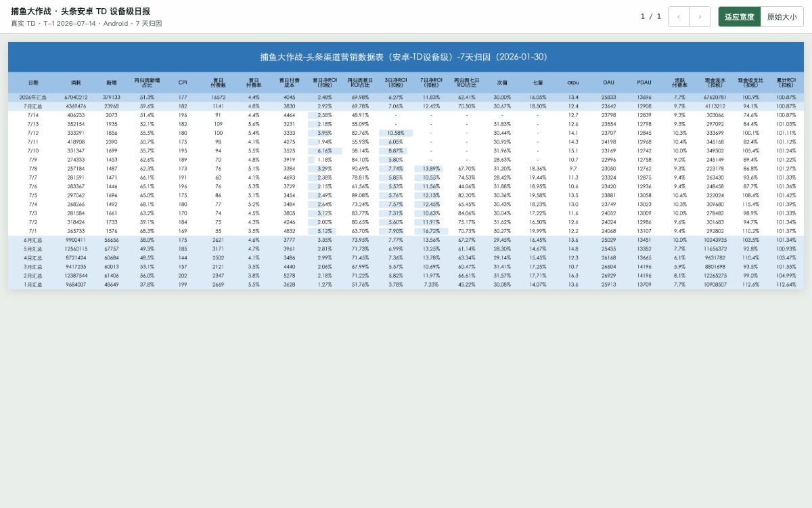Click the 7/8 再归因首日ROI占比 cell 90.69%

click(x=360, y=168)
